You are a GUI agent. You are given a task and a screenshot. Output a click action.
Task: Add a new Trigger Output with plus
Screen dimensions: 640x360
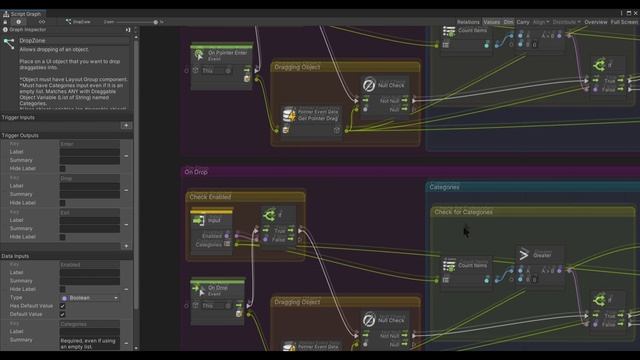[x=126, y=246]
